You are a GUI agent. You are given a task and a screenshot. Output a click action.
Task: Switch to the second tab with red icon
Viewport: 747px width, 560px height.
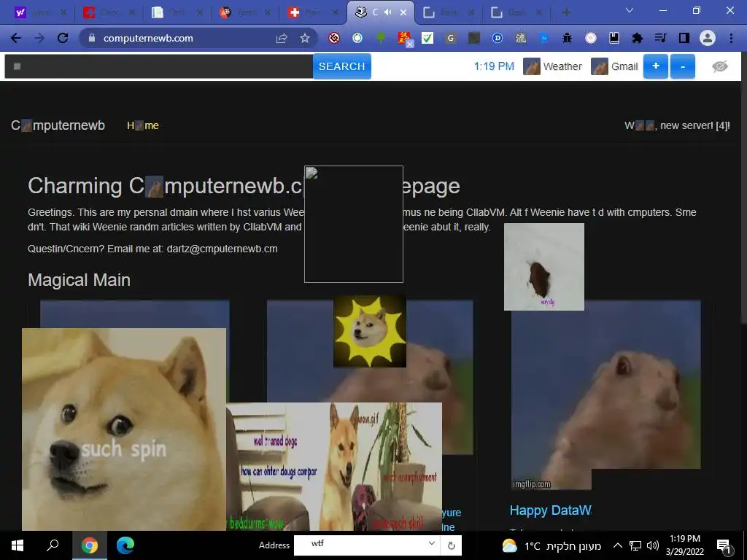pos(109,12)
